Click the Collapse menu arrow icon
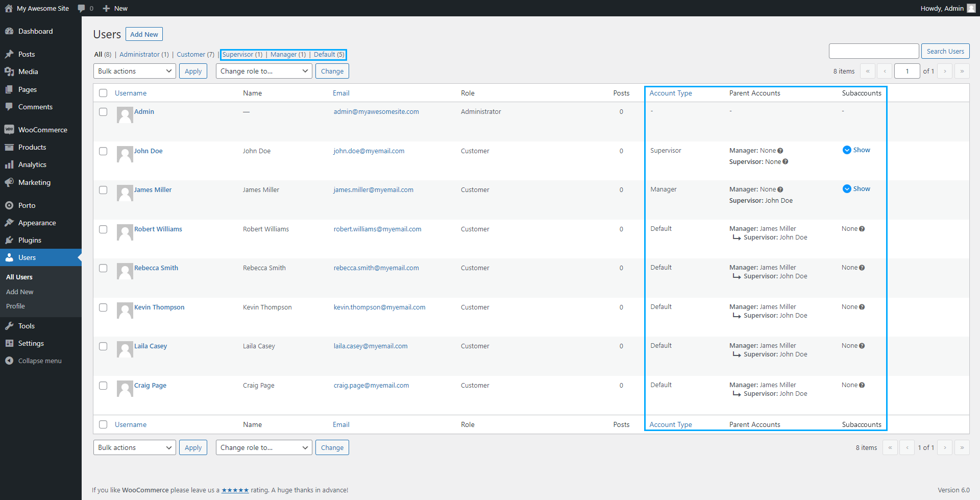980x500 pixels. [9, 361]
